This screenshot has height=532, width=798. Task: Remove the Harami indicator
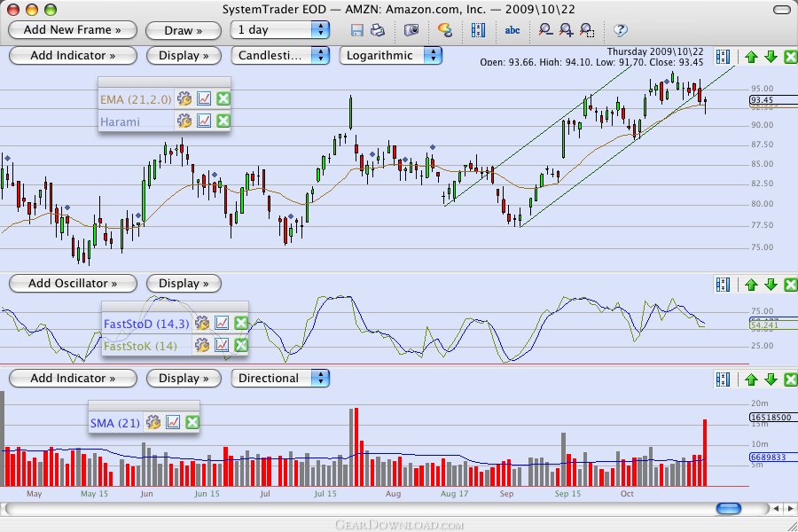click(x=223, y=121)
